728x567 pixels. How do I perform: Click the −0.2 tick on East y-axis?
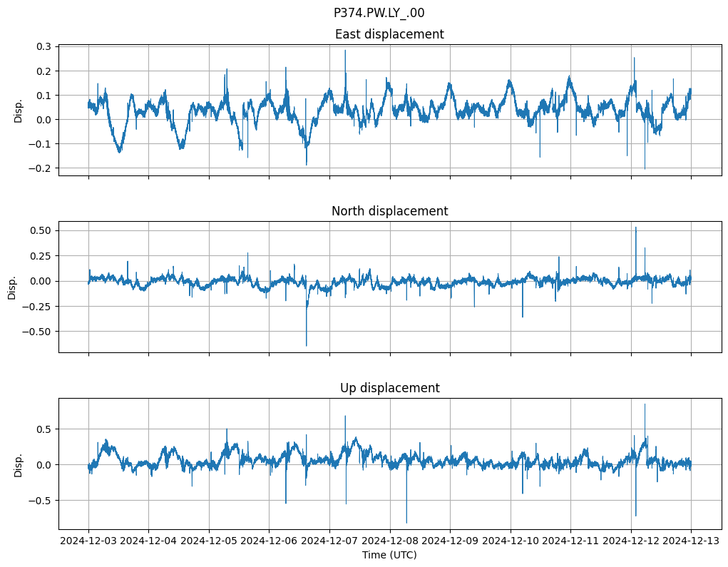41,168
